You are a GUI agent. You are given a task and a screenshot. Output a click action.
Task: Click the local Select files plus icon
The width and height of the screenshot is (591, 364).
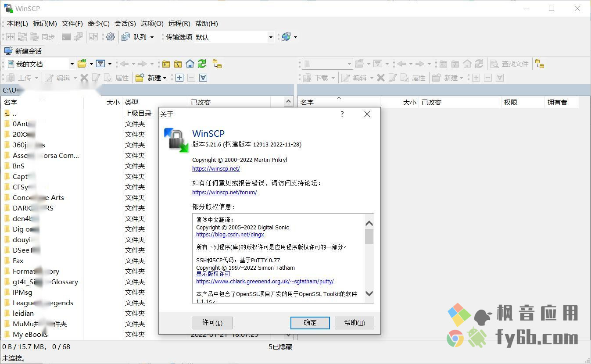[179, 78]
